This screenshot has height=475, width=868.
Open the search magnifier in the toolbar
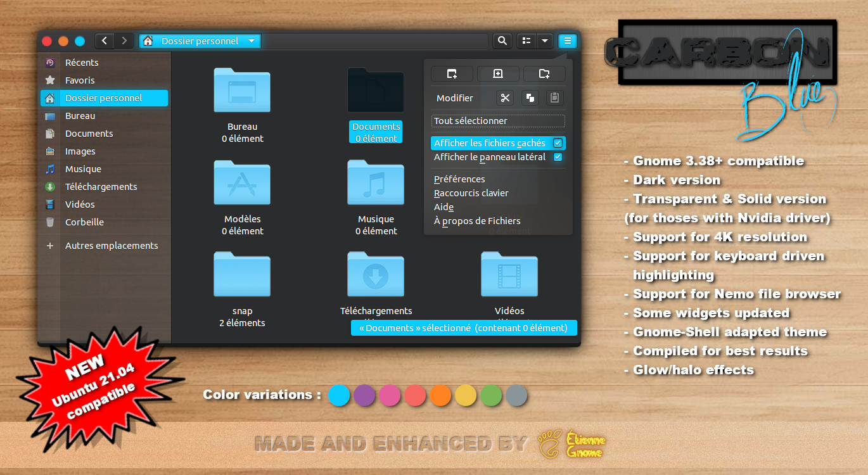(502, 41)
